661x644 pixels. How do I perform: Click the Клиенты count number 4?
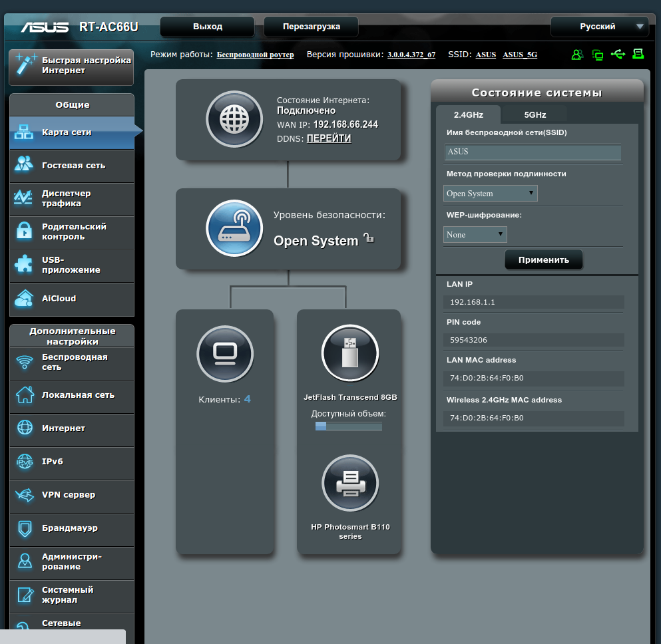tap(248, 399)
